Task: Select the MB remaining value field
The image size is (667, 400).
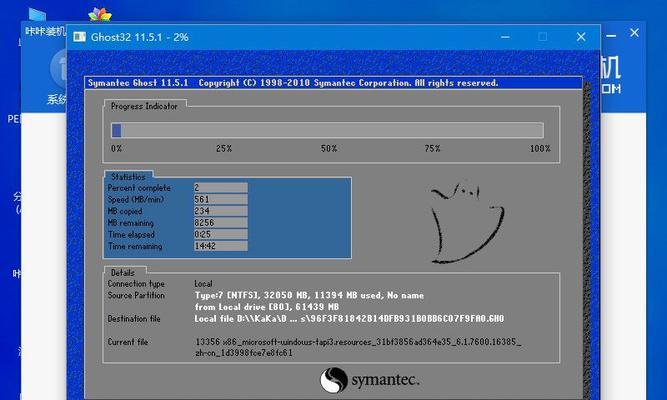Action: pos(219,222)
